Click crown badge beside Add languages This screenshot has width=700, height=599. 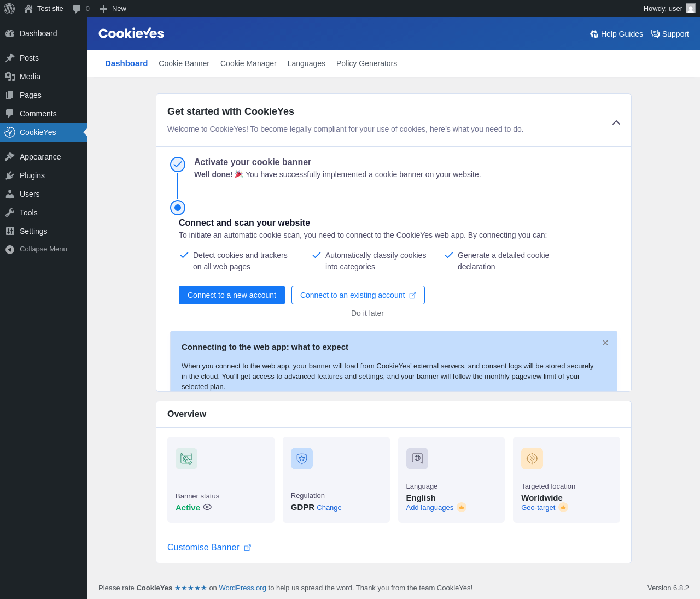pyautogui.click(x=462, y=507)
